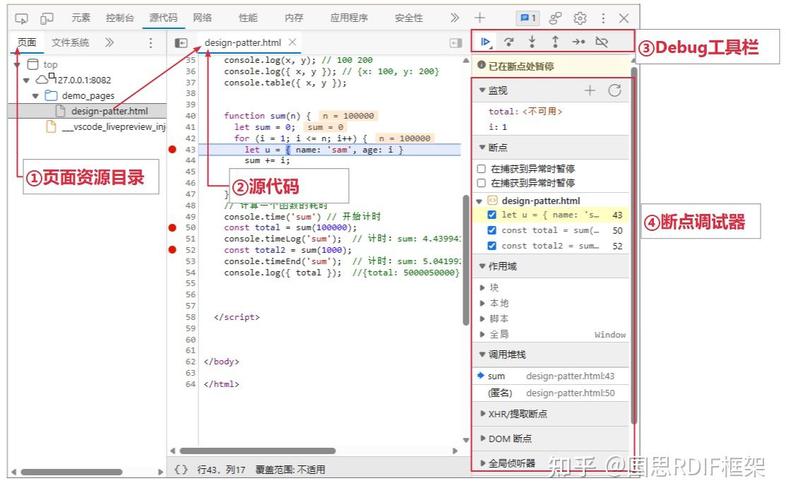Toggle first pause-on-exceptions checkbox

481,169
